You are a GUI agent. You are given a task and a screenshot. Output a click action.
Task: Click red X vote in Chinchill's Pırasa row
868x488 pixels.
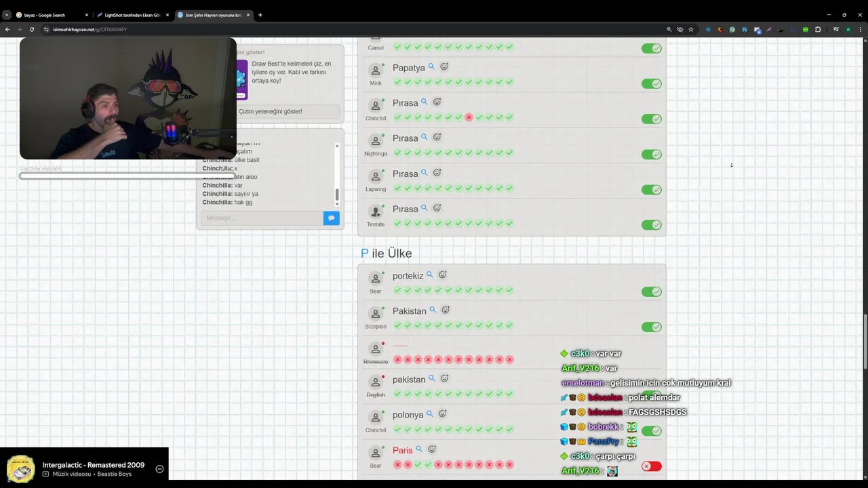tap(469, 117)
